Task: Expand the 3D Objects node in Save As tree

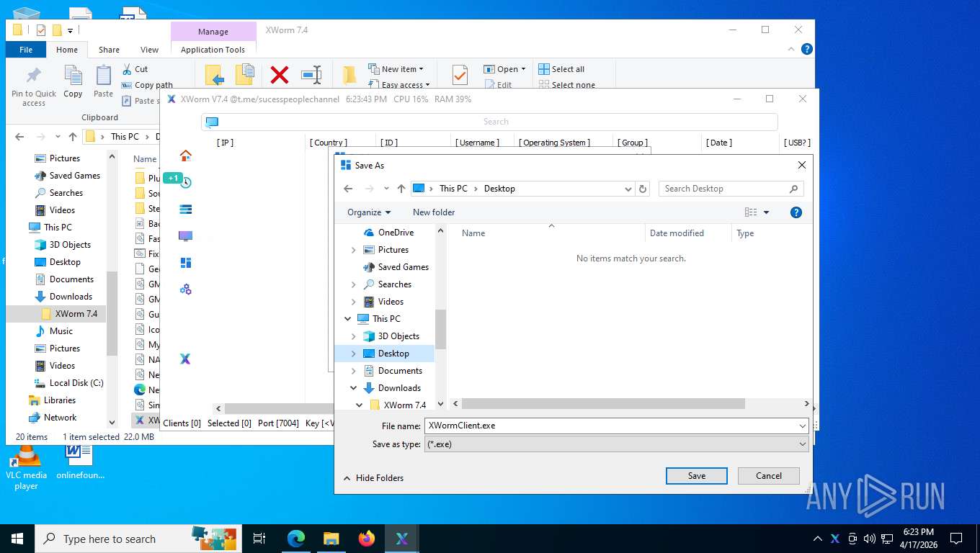Action: (x=353, y=336)
